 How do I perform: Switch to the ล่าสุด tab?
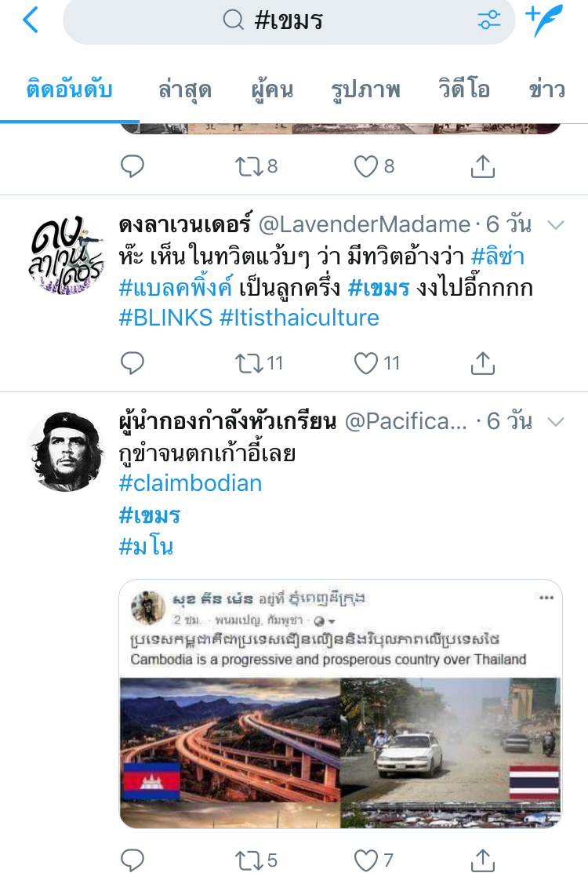[x=185, y=89]
